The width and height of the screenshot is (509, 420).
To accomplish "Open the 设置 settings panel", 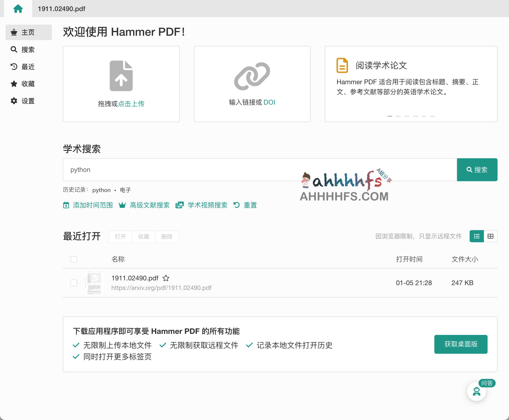I will (28, 101).
